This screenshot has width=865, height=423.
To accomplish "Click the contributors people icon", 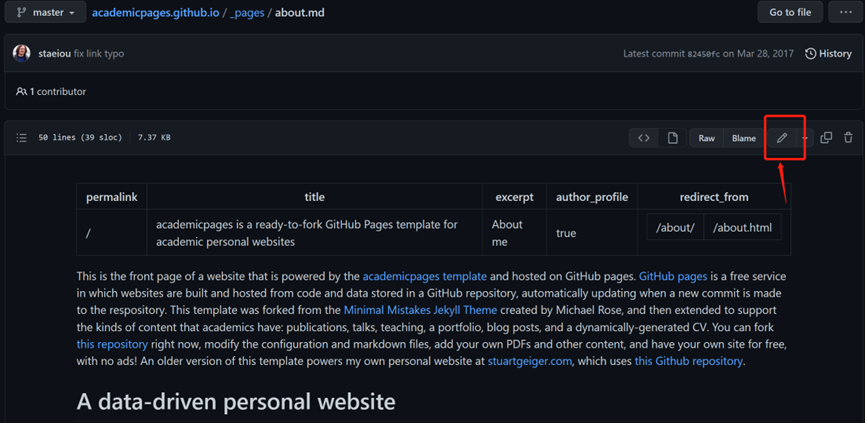I will click(22, 92).
